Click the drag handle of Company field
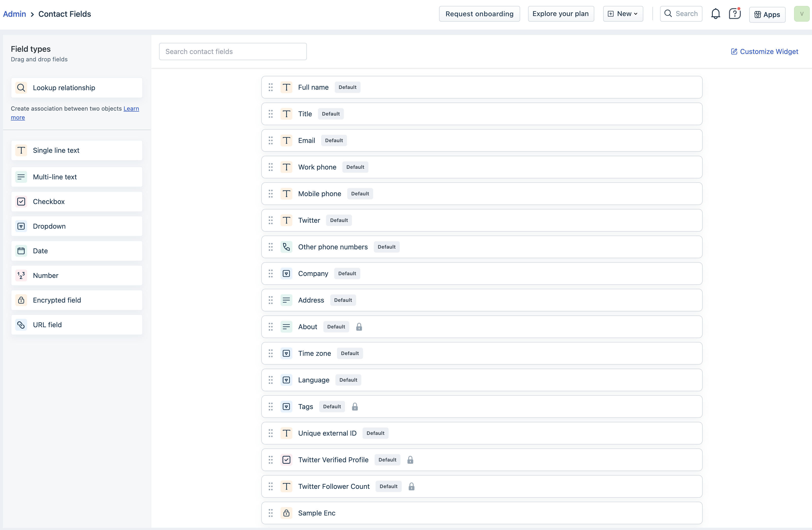 pos(271,274)
